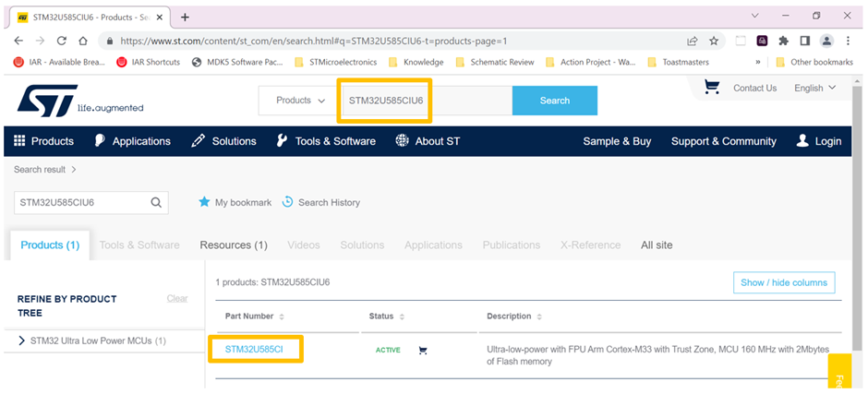The height and width of the screenshot is (394, 868).
Task: Open Search History
Action: (x=321, y=202)
